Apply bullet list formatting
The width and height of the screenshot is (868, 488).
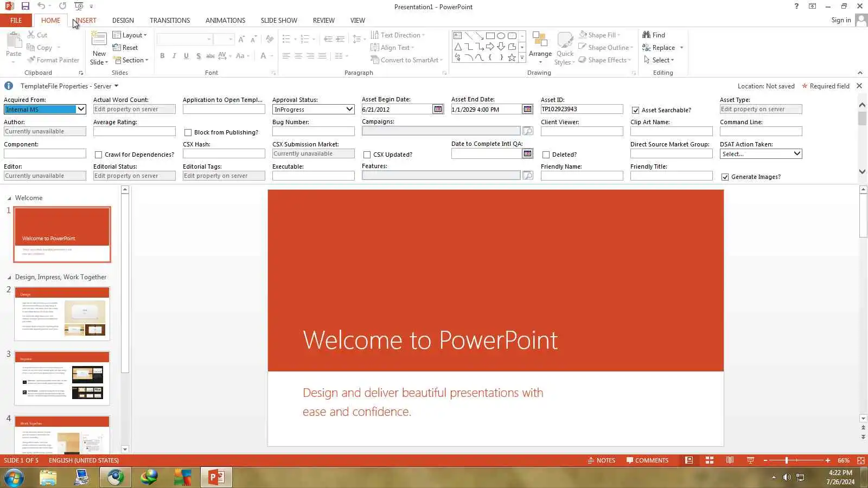point(286,39)
